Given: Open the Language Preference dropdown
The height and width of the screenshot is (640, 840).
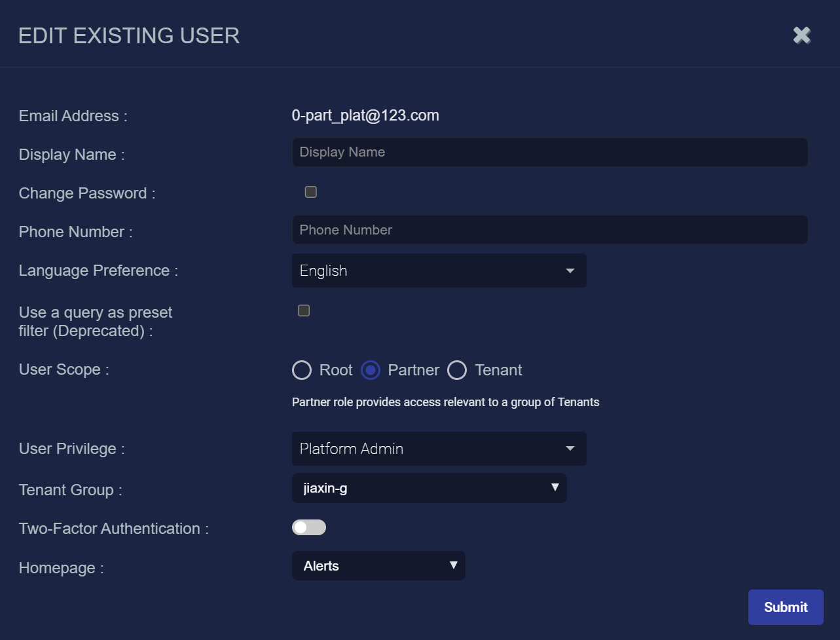Looking at the screenshot, I should click(x=439, y=271).
